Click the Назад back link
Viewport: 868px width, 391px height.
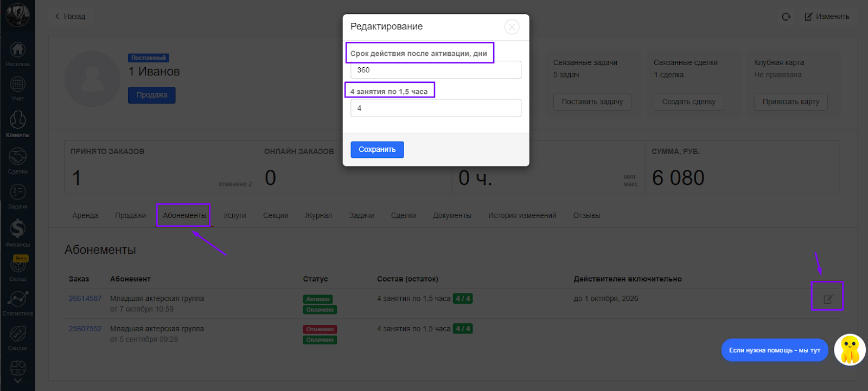point(71,17)
